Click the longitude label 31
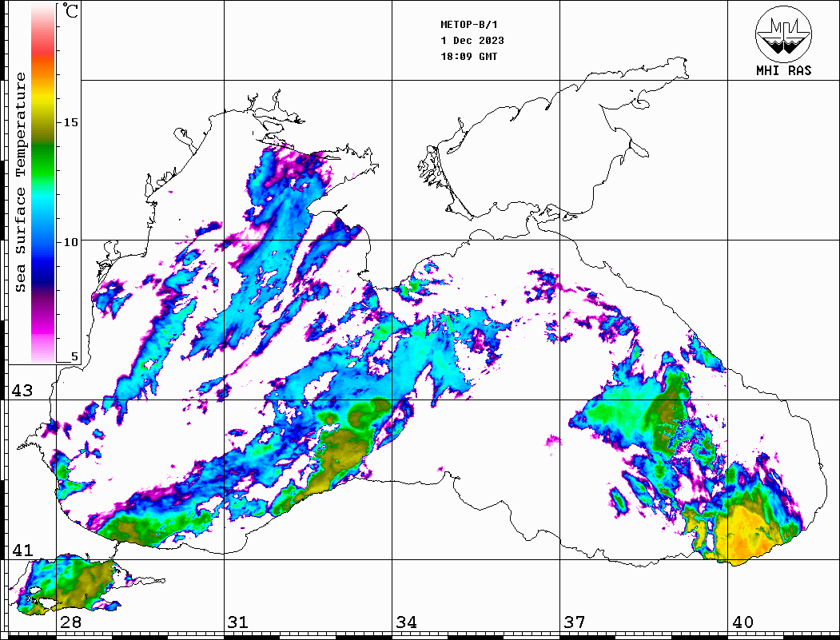 [x=238, y=622]
